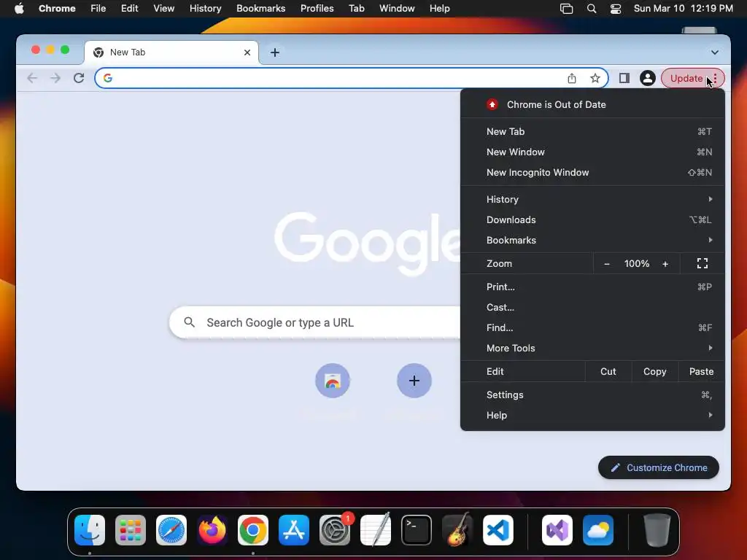The image size is (747, 560).
Task: Open a New Incognito Window
Action: (x=592, y=172)
